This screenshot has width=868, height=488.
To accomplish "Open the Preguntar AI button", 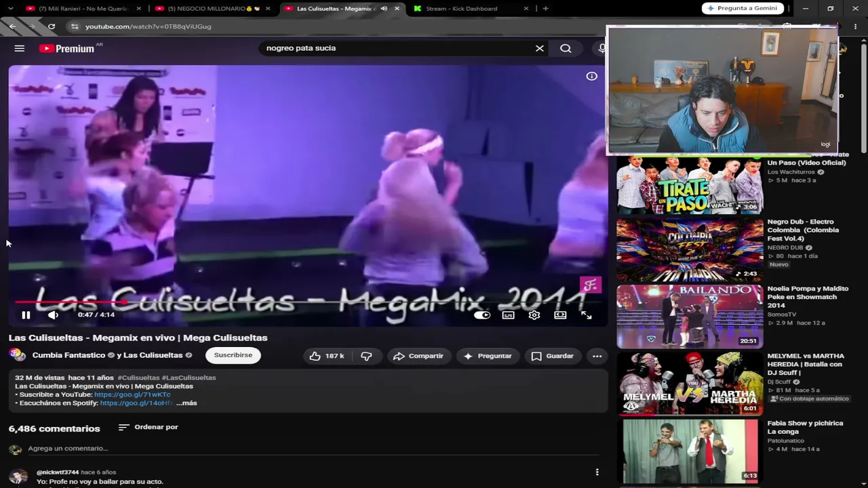I will pos(488,356).
